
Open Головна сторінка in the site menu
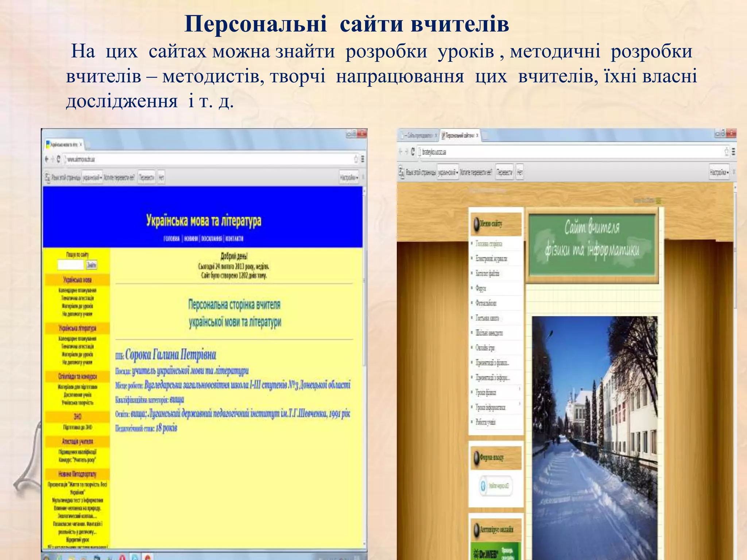[x=489, y=244]
